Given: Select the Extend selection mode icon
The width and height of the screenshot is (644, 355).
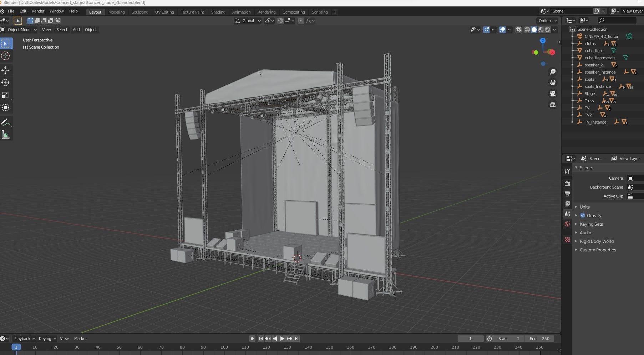Looking at the screenshot, I should point(37,21).
